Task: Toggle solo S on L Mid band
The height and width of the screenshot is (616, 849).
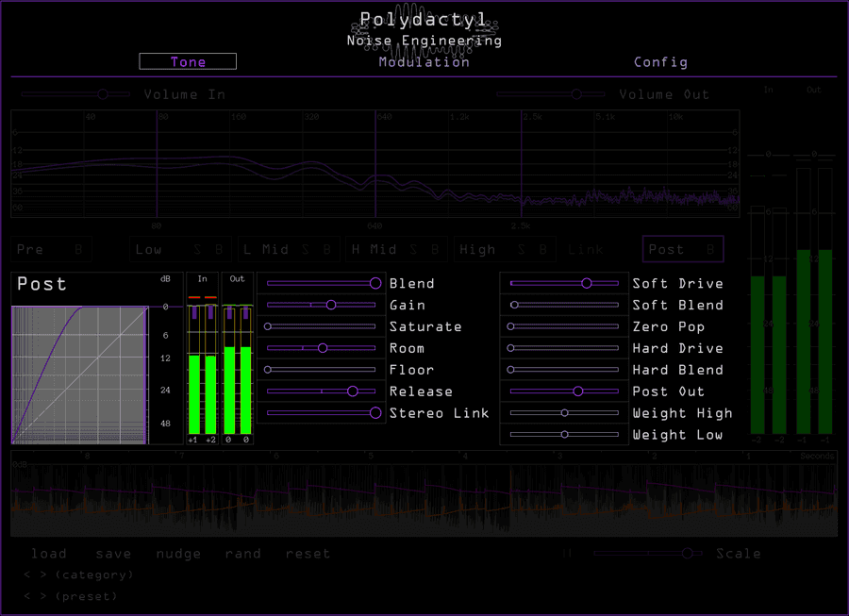Action: pyautogui.click(x=306, y=250)
